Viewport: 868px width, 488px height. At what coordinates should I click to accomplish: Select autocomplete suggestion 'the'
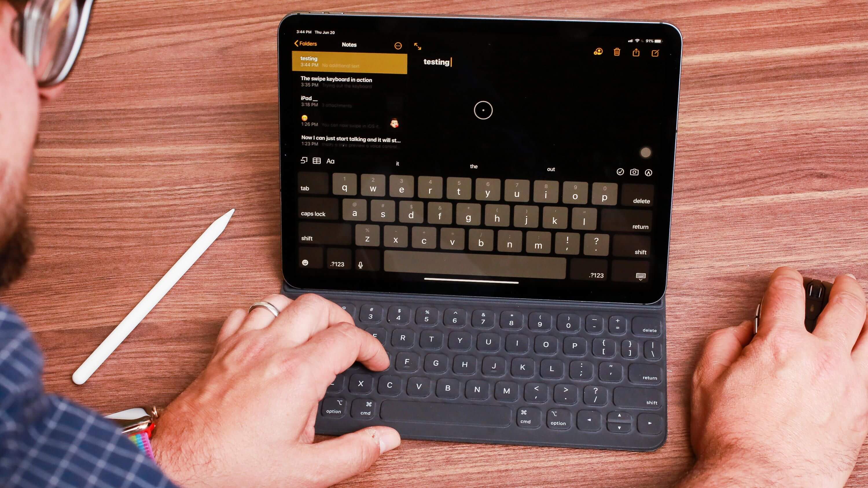[x=475, y=166]
